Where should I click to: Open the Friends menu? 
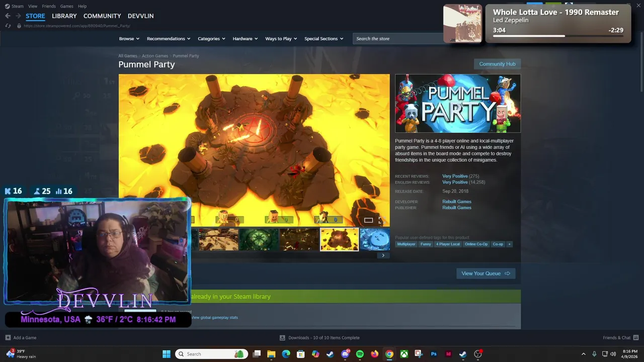coord(49,6)
